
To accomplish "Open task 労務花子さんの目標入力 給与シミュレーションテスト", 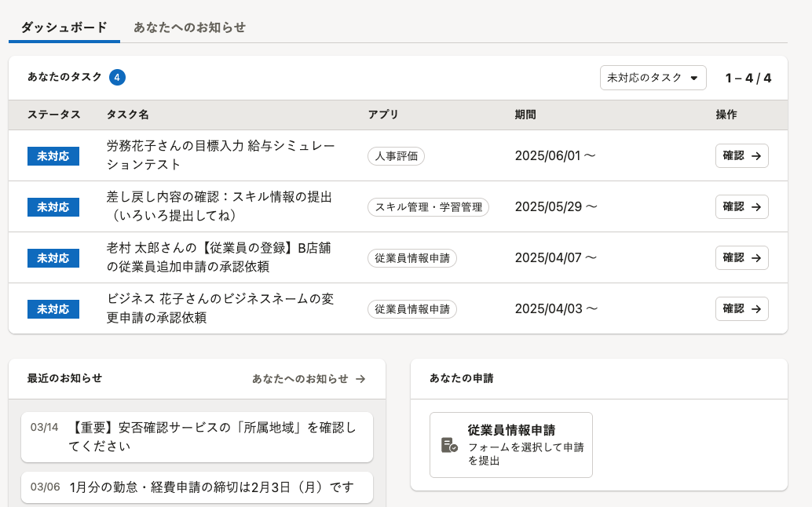I will coord(221,155).
